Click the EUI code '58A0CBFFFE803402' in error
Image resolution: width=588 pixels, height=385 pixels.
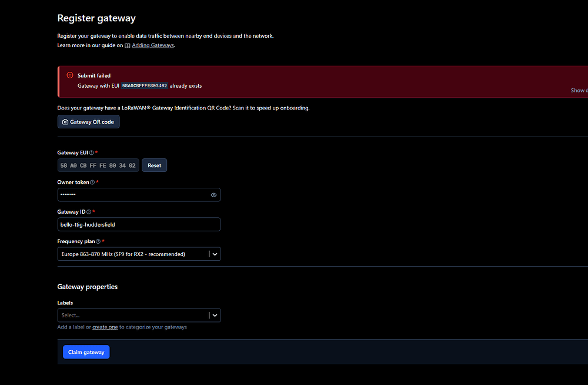tap(145, 85)
